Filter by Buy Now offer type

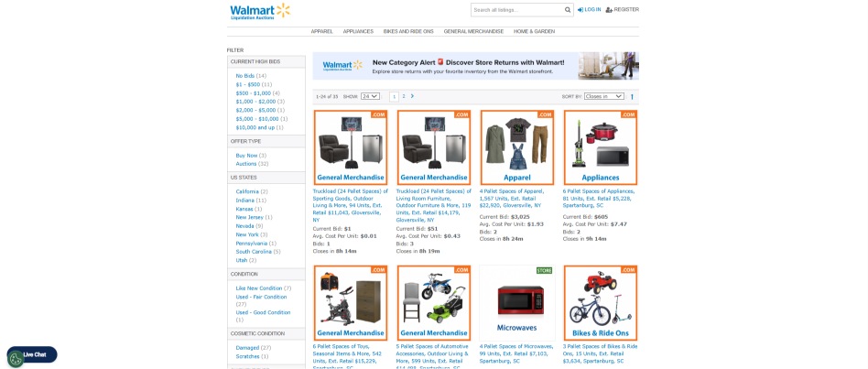247,156
